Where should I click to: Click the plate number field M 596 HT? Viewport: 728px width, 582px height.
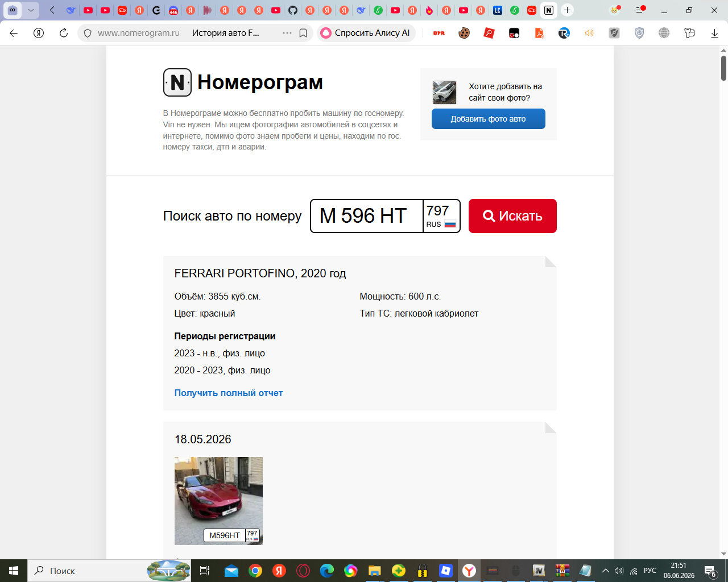(x=367, y=216)
